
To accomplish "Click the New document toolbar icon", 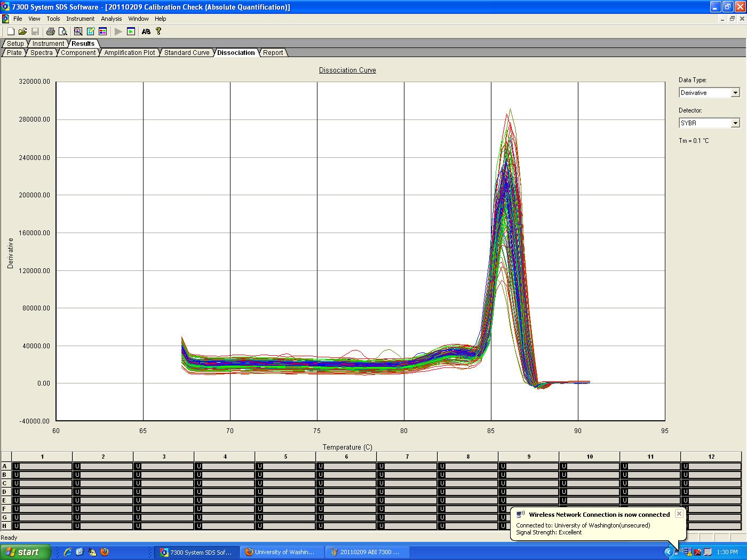I will tap(10, 31).
